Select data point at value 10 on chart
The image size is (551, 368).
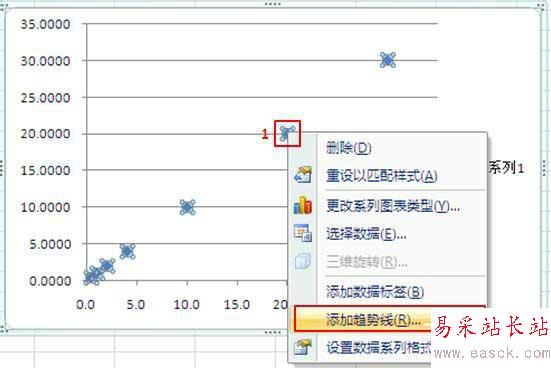pos(187,207)
